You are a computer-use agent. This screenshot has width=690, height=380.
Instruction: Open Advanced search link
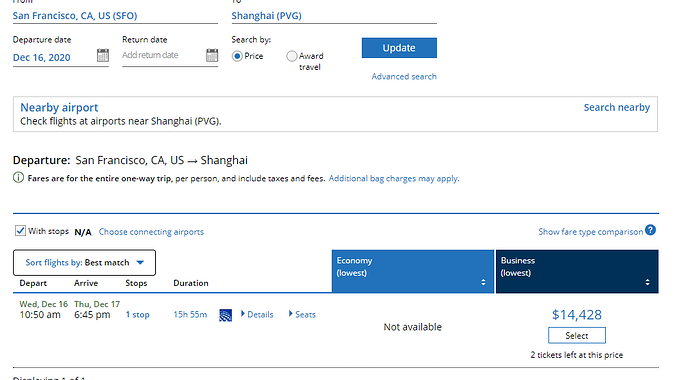(x=404, y=77)
